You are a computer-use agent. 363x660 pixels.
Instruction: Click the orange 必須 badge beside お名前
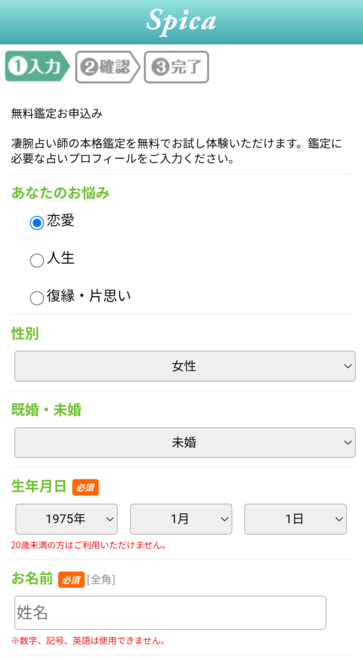[71, 580]
